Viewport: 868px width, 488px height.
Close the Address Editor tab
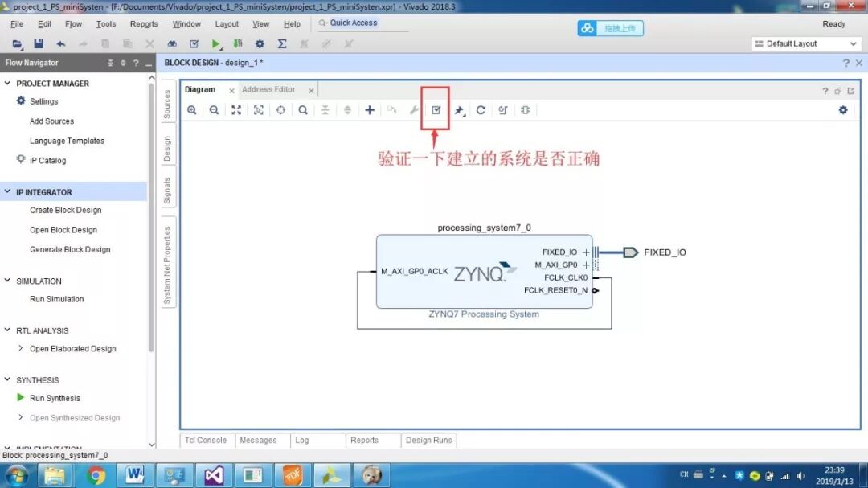pos(311,90)
